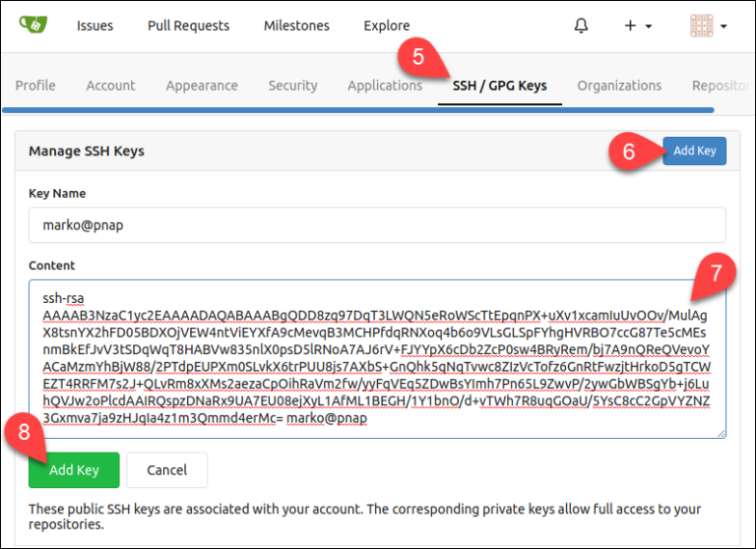This screenshot has height=549, width=756.
Task: Select the SSH / GPG Keys tab
Action: point(499,86)
